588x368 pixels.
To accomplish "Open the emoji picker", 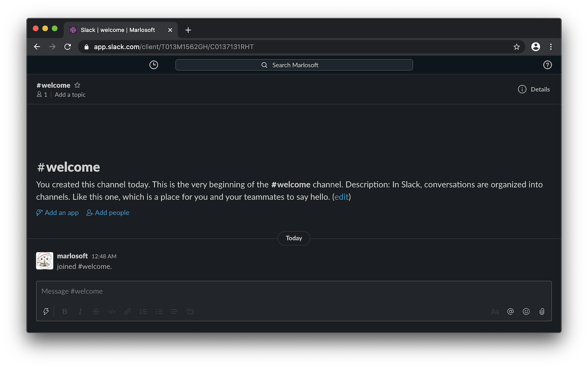I will 526,311.
